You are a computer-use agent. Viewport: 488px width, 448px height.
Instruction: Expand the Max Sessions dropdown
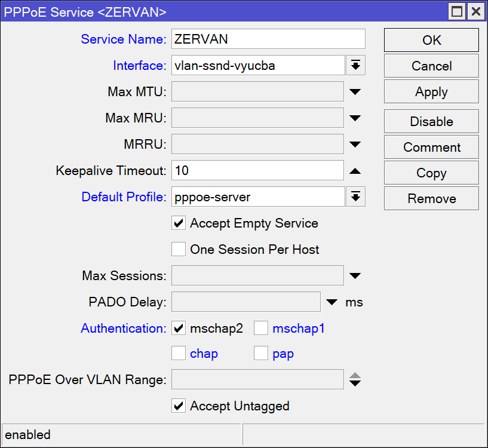355,275
